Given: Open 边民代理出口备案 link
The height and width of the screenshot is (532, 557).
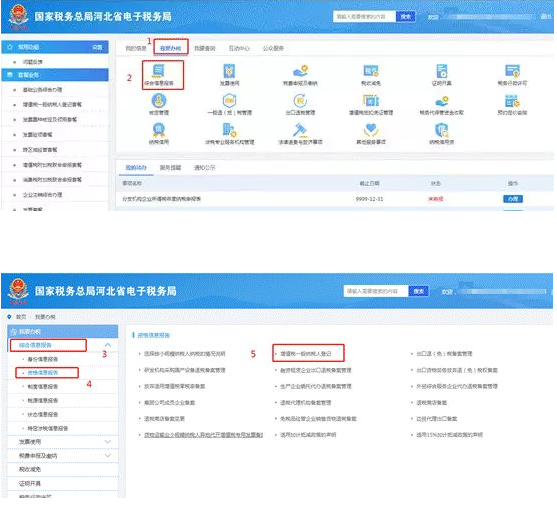Looking at the screenshot, I should click(437, 418).
